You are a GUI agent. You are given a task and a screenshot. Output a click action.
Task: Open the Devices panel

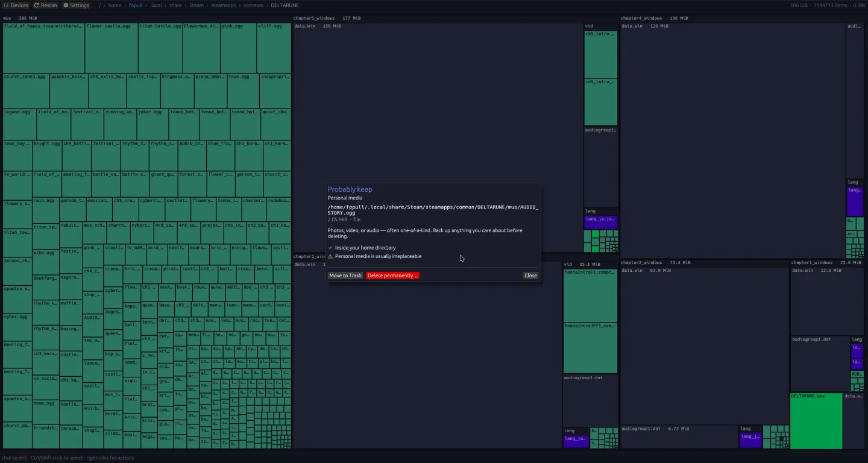(x=16, y=5)
